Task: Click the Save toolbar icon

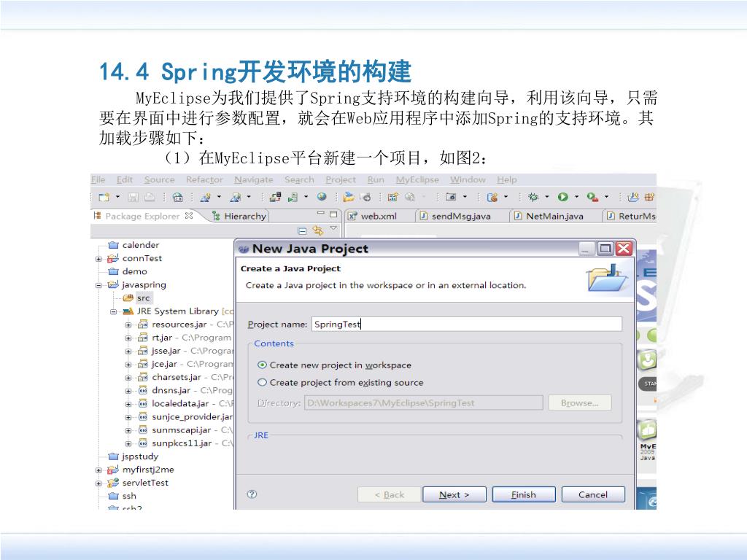Action: click(133, 197)
